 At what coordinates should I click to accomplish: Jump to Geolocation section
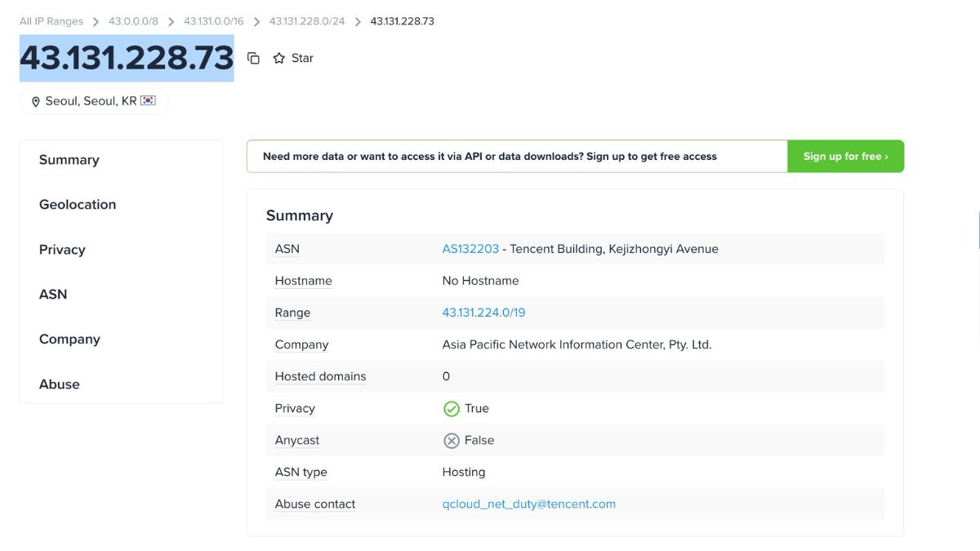[78, 205]
